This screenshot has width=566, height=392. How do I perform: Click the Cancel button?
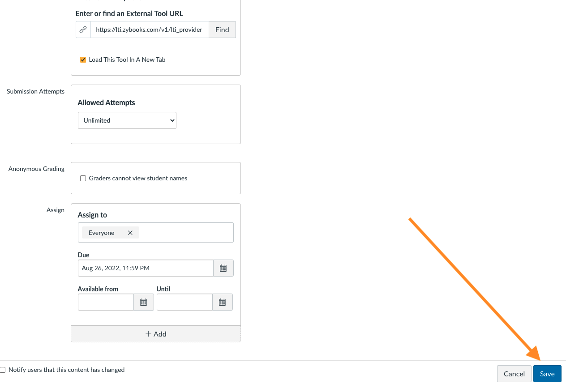click(514, 374)
